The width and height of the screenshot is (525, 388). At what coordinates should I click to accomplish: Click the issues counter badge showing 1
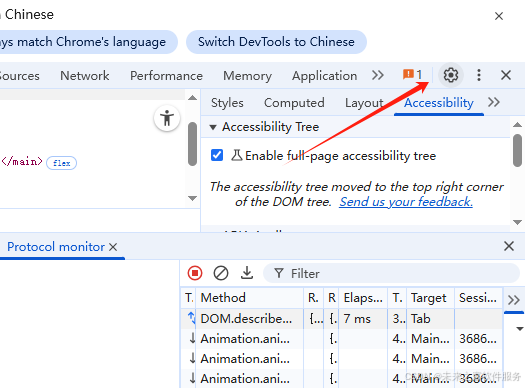(x=412, y=74)
